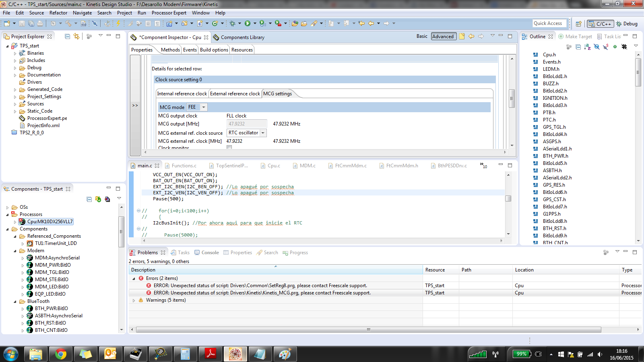Click the green Run play icon
The height and width of the screenshot is (362, 644).
tap(248, 24)
